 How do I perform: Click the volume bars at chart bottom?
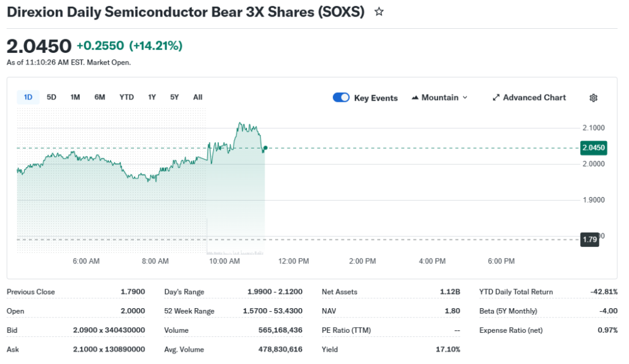(x=236, y=252)
